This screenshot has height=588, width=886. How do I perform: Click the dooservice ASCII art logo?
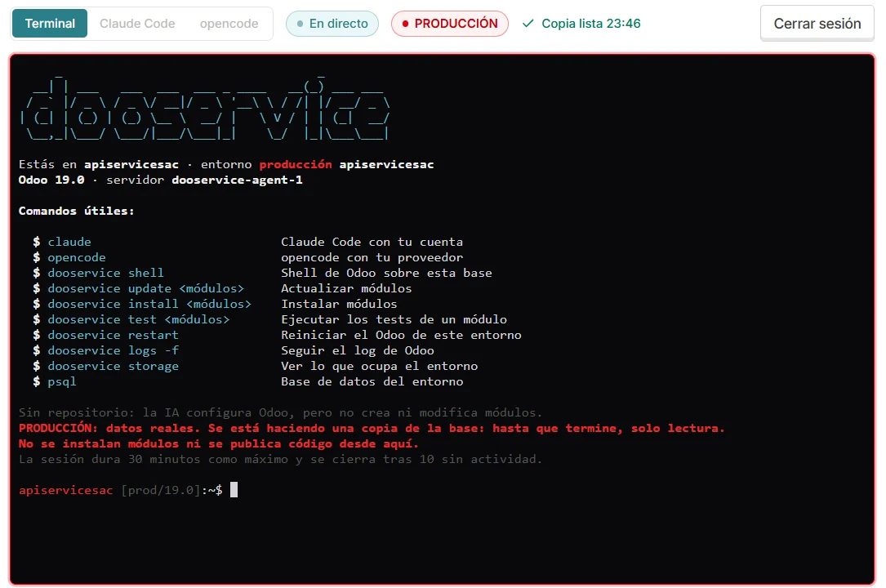[204, 108]
